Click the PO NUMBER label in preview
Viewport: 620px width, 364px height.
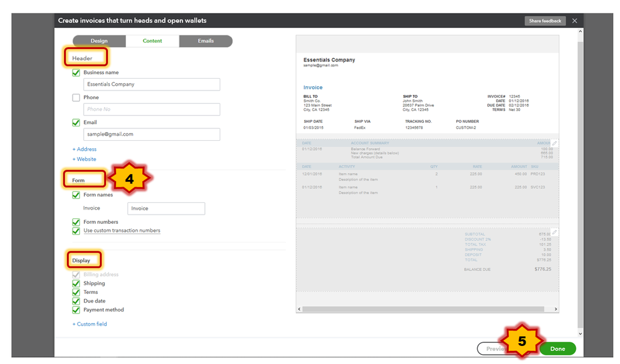coord(467,122)
